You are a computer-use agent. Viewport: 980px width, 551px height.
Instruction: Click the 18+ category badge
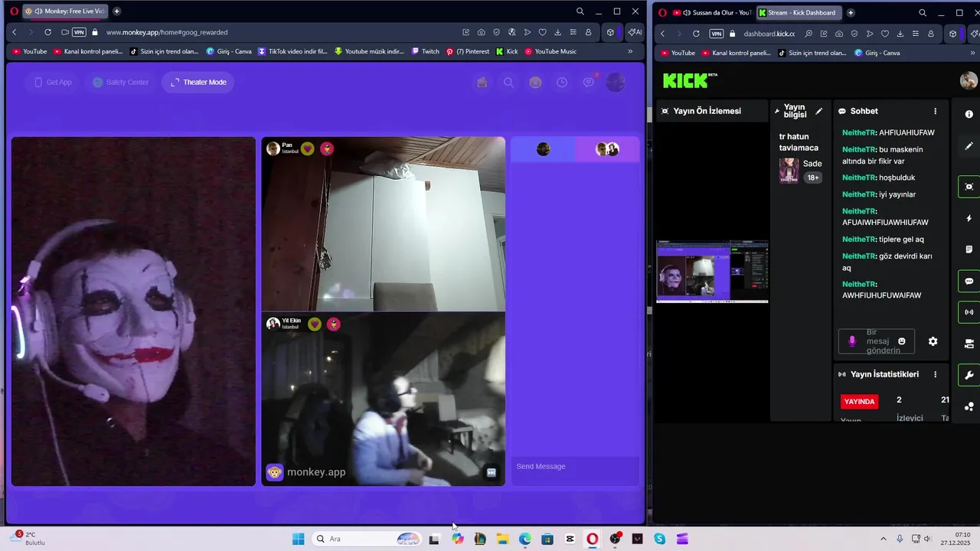812,178
